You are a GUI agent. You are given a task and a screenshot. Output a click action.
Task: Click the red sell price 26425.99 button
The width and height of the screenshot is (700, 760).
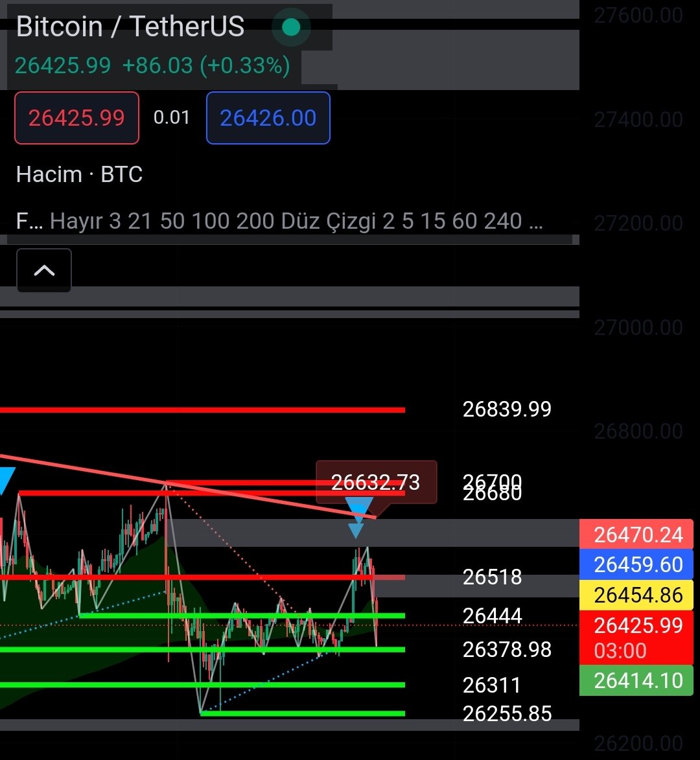(x=76, y=118)
